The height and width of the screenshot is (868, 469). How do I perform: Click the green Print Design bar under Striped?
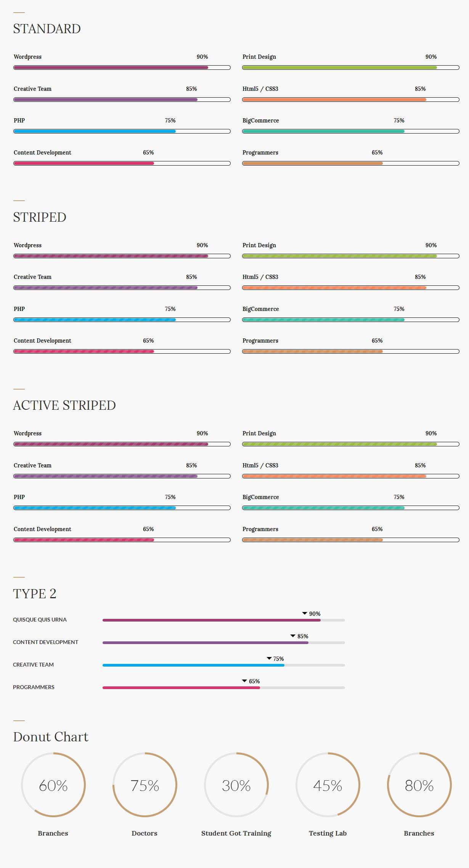click(351, 256)
